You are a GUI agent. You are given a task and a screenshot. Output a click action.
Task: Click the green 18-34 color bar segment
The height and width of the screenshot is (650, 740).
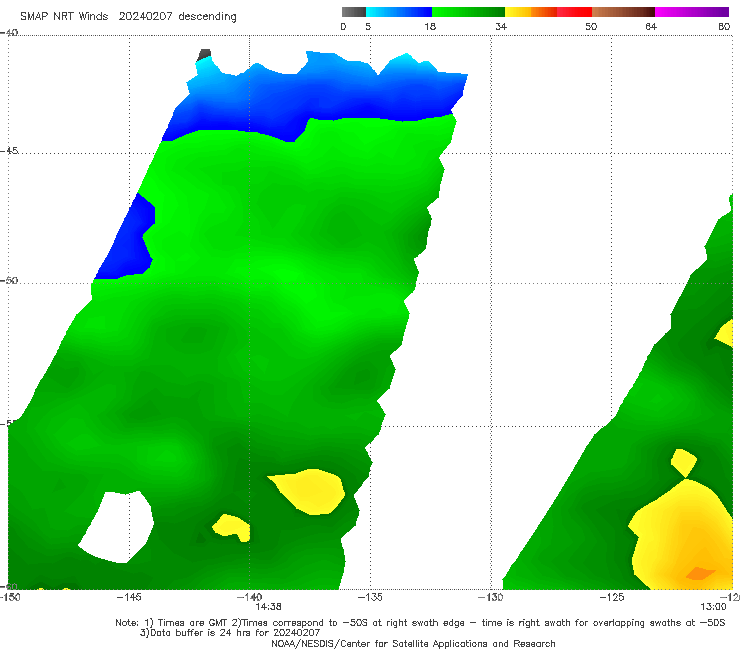point(468,12)
